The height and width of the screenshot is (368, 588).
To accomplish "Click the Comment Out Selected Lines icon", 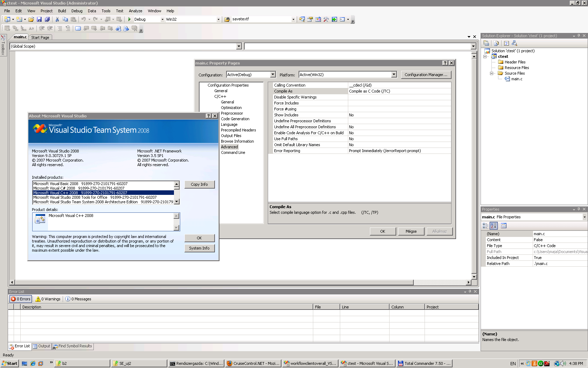I will [x=60, y=28].
